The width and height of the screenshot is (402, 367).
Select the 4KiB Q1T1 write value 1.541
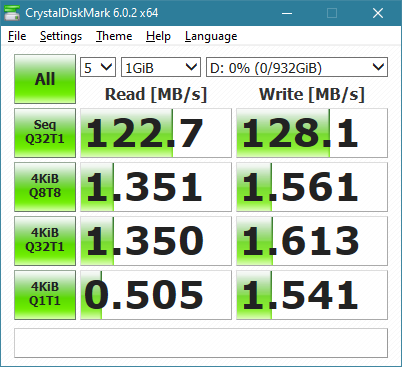pos(312,295)
